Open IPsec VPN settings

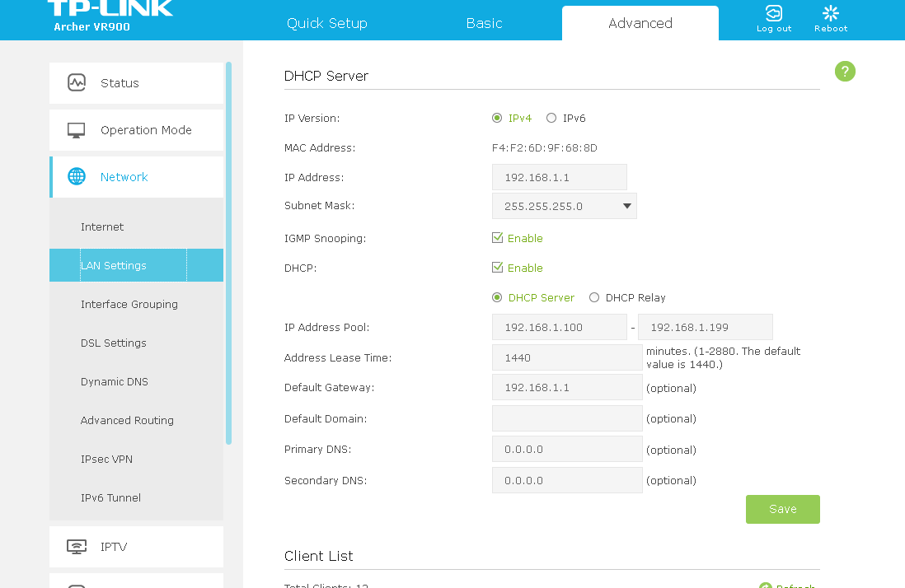coord(107,459)
